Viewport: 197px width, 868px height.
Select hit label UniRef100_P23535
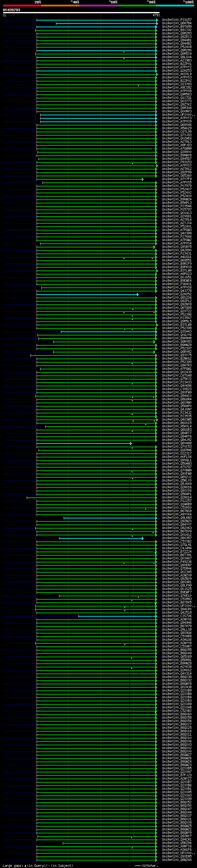(176, 416)
